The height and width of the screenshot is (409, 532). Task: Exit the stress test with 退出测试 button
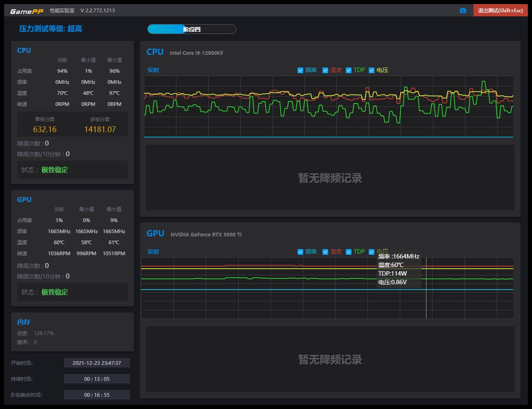pyautogui.click(x=500, y=11)
